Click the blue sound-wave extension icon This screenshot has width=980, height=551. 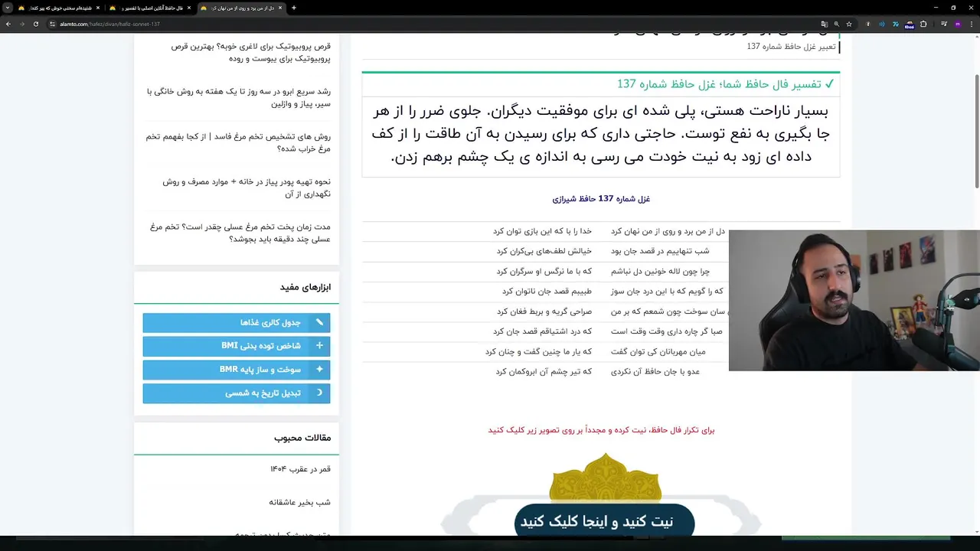point(881,24)
